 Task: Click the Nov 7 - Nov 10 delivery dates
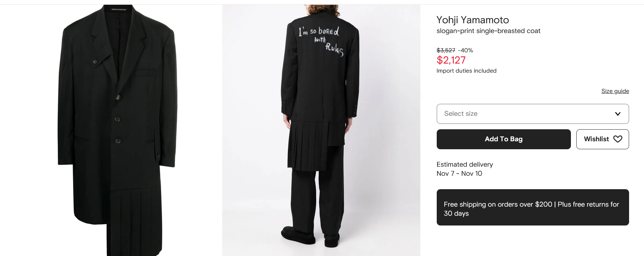459,174
